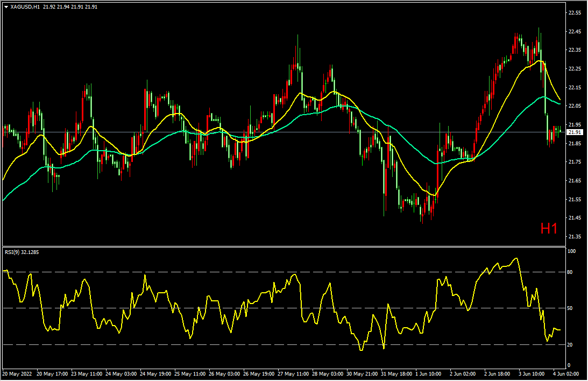Click the 31 May 18:00 time label
Image resolution: width=588 pixels, height=381 pixels.
[x=396, y=374]
